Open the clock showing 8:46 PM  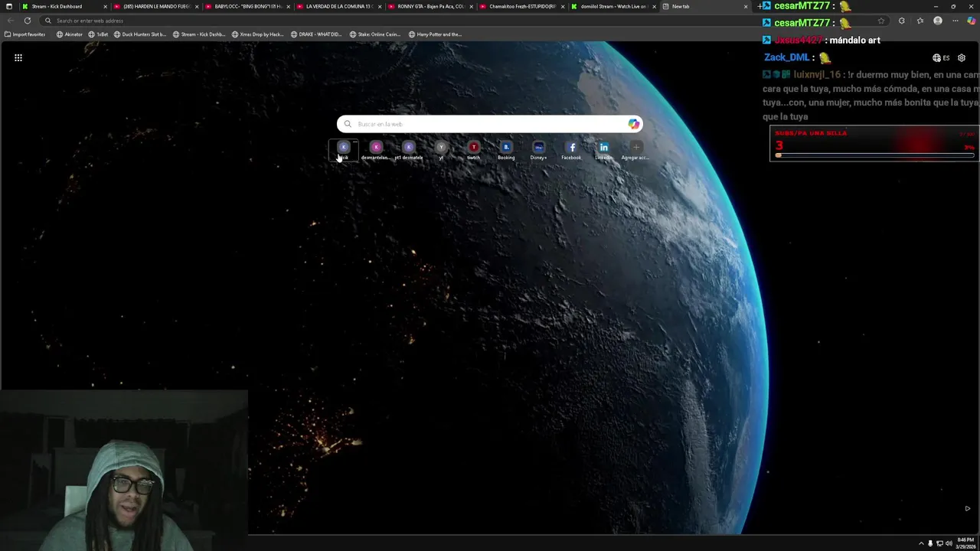965,543
